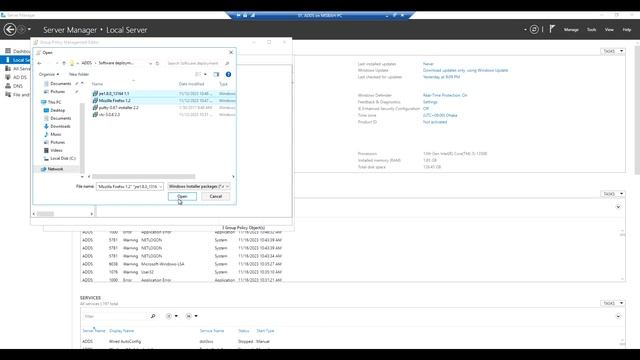This screenshot has width=640, height=360.
Task: Open Windows Installer packages file type dropdown
Action: (199, 187)
